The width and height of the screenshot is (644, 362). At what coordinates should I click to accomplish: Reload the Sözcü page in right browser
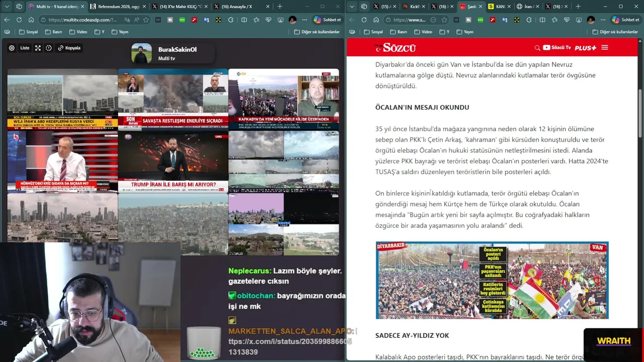click(364, 20)
